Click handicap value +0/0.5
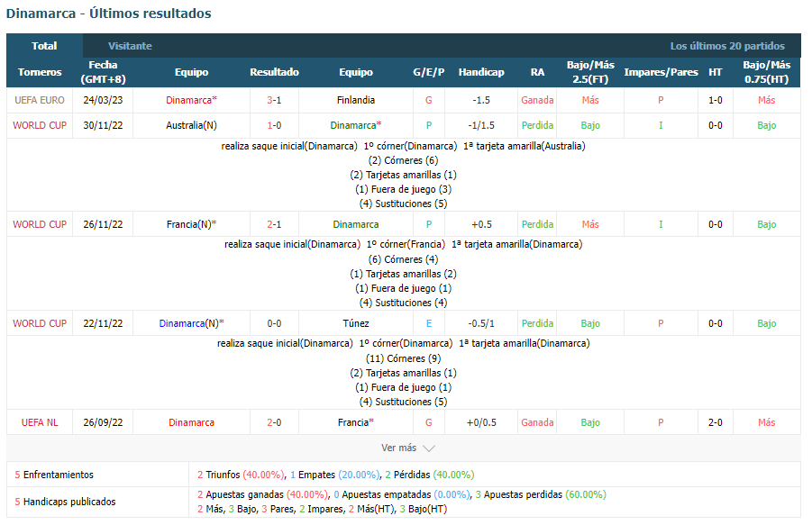812x525 pixels. pyautogui.click(x=481, y=422)
